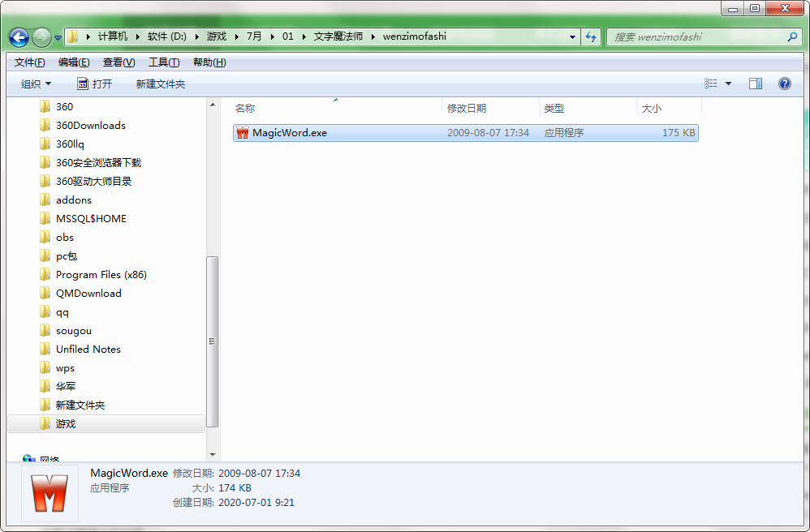
Task: Open the recent pages dropdown arrow
Action: click(58, 37)
